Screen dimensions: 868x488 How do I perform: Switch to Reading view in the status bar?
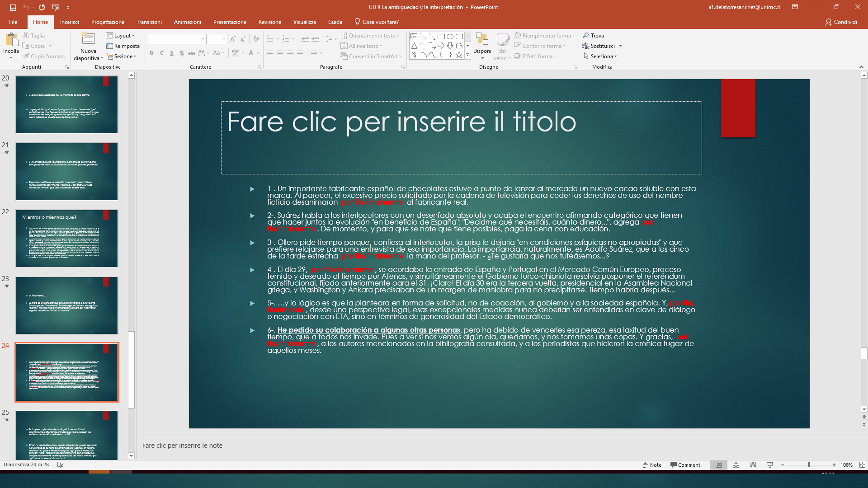[753, 465]
